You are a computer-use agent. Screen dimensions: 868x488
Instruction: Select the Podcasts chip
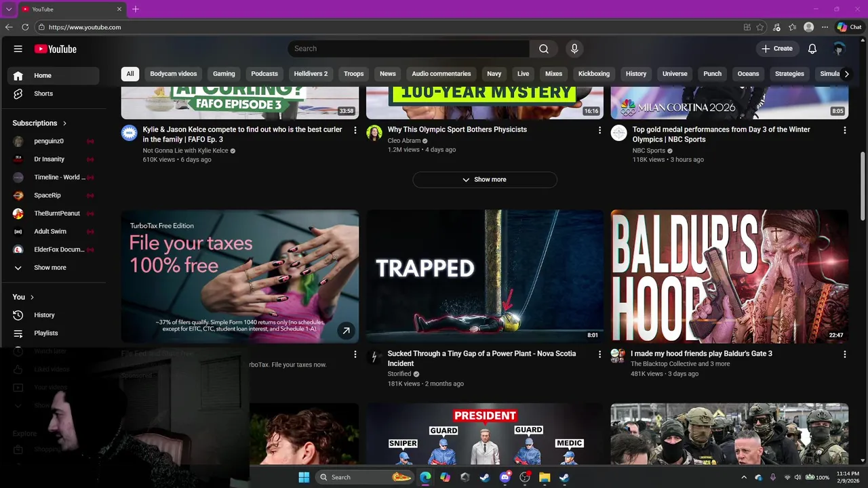pos(264,74)
